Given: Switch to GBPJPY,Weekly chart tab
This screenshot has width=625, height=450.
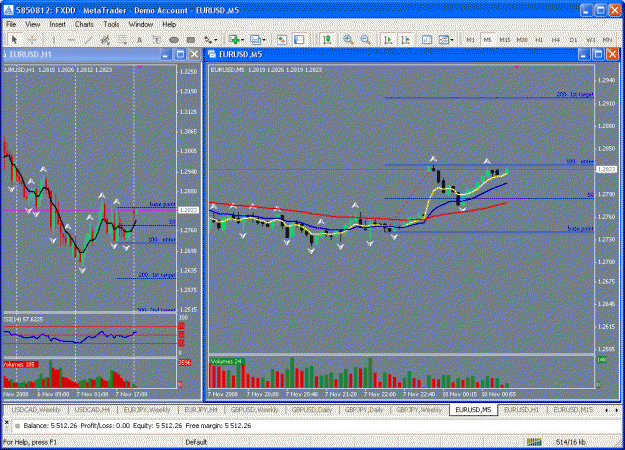Looking at the screenshot, I should [419, 410].
